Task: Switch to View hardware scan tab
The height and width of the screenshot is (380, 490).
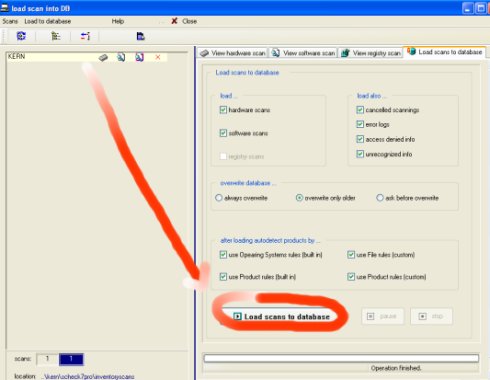Action: tap(233, 53)
